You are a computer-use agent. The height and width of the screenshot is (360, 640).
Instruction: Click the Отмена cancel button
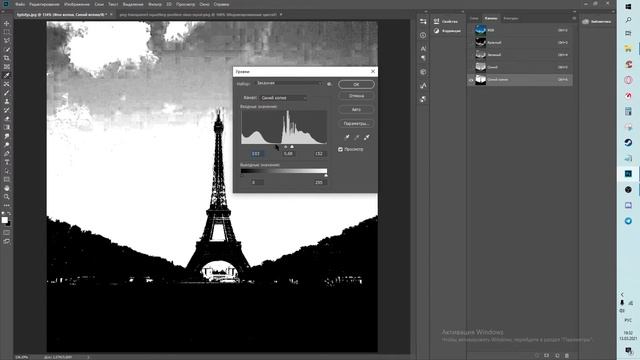pos(356,96)
